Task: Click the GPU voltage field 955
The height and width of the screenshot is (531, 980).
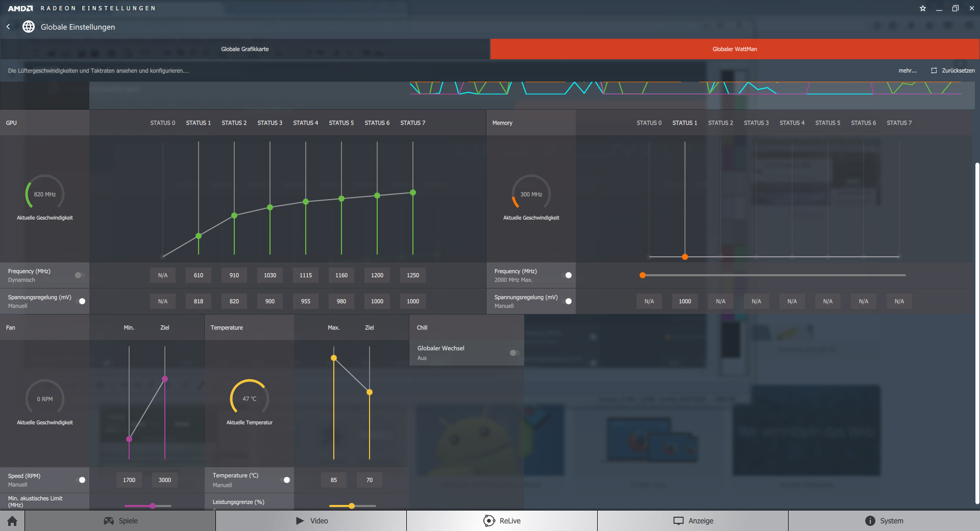Action: click(306, 301)
